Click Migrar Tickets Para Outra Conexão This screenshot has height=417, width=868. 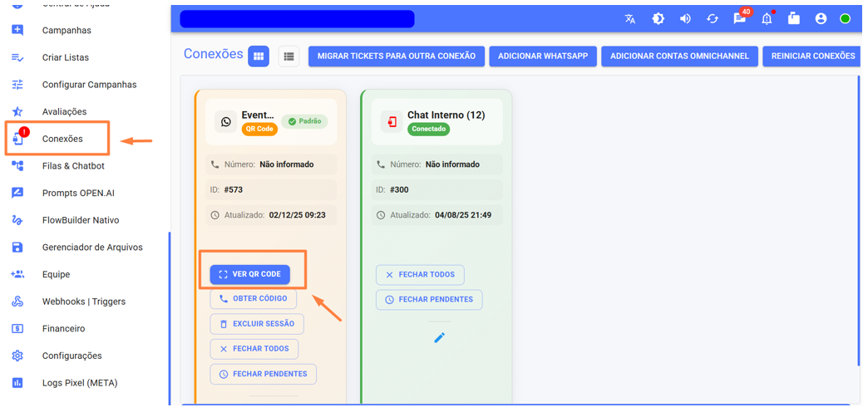click(x=396, y=56)
